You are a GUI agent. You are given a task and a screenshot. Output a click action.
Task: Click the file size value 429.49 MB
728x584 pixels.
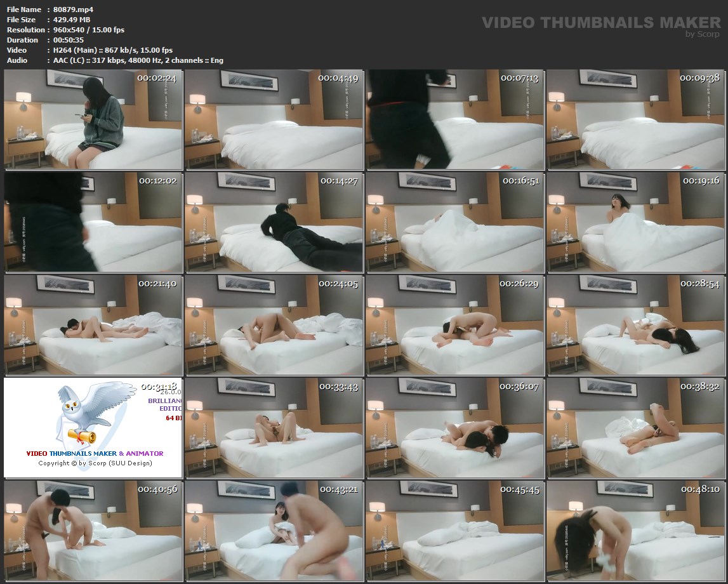[x=72, y=20]
